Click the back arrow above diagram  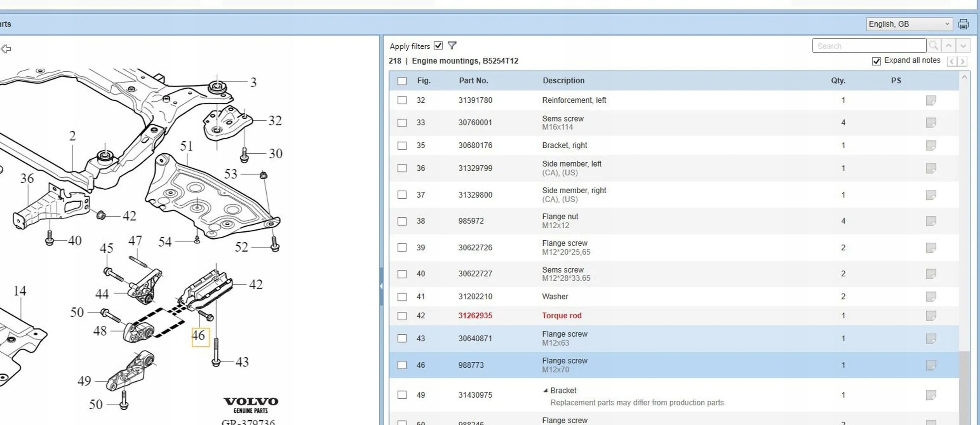[x=6, y=49]
